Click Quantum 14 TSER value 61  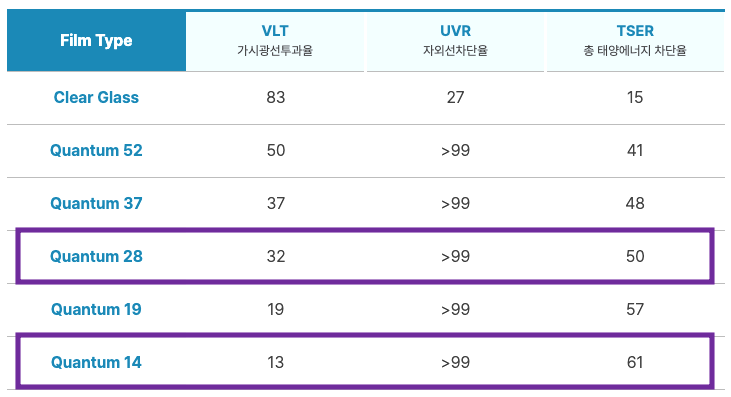635,363
